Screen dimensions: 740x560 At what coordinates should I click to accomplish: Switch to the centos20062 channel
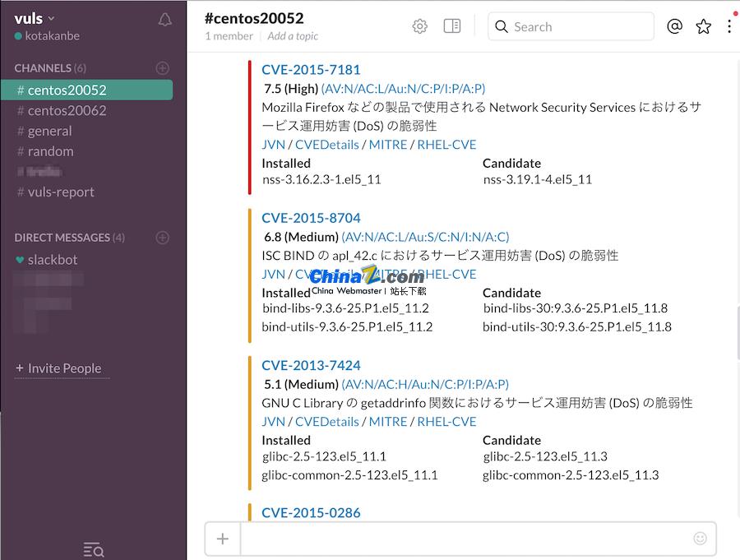coord(67,110)
